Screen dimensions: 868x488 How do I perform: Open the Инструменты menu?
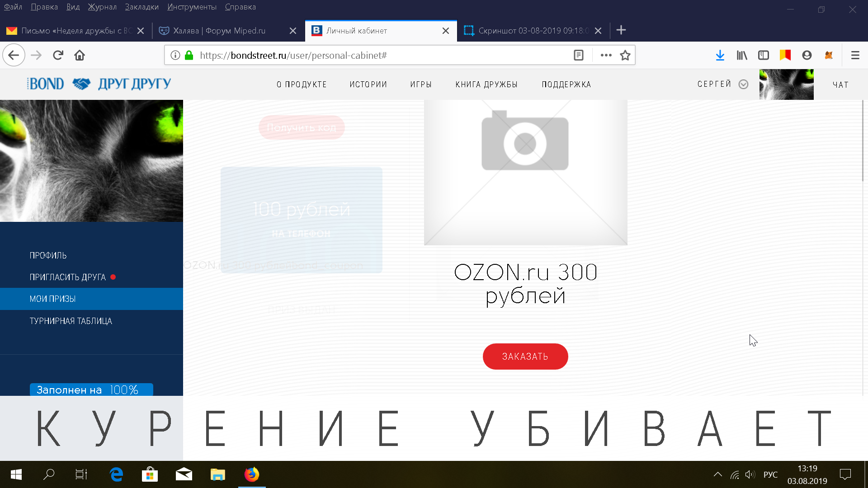tap(192, 7)
